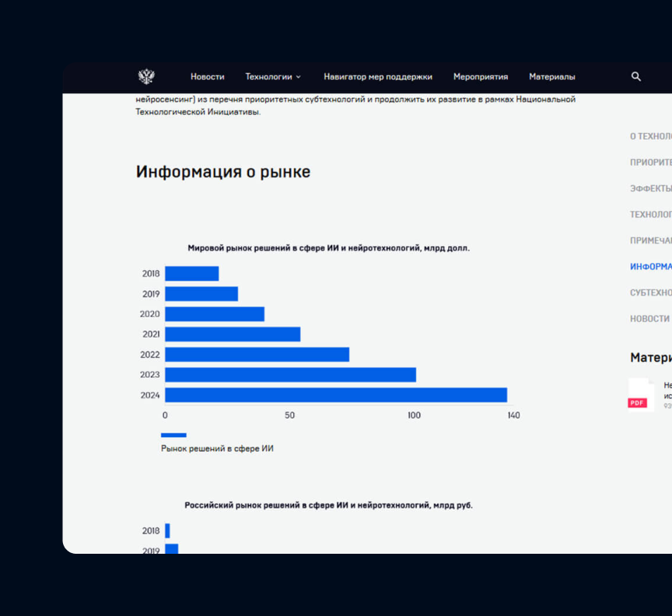Open the PDF document icon

point(639,394)
